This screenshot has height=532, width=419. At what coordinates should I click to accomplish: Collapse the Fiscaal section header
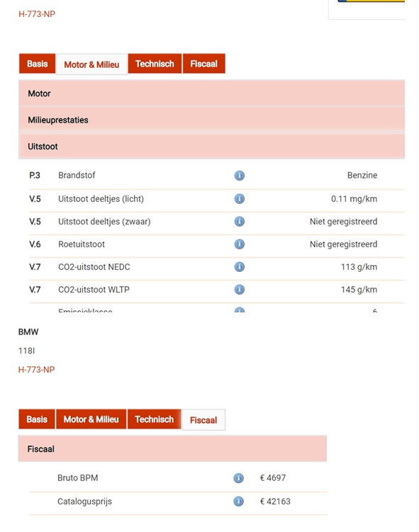pyautogui.click(x=172, y=449)
